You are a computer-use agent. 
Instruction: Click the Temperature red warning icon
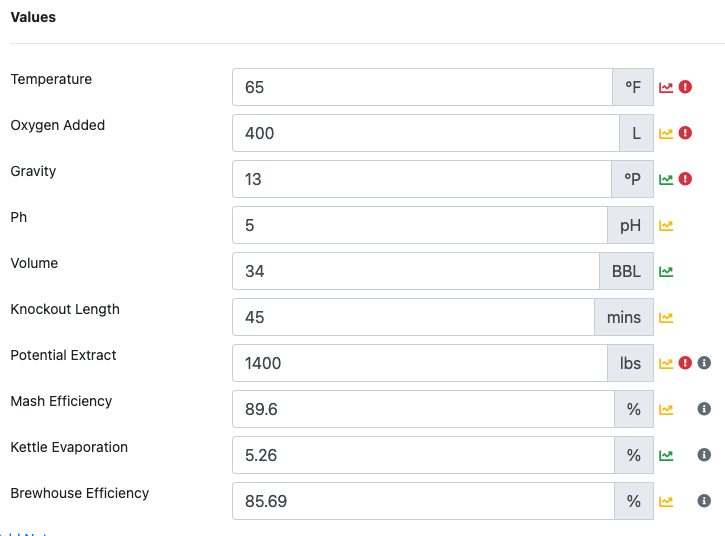pos(685,87)
